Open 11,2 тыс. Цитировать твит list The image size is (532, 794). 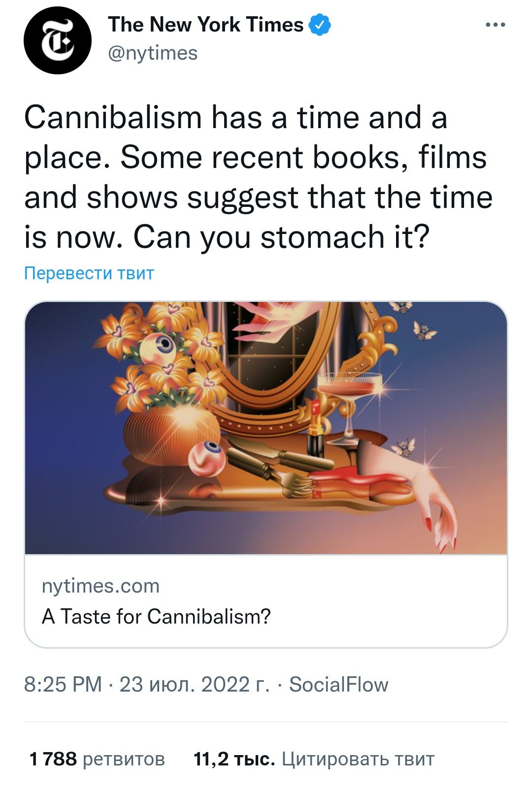(314, 759)
